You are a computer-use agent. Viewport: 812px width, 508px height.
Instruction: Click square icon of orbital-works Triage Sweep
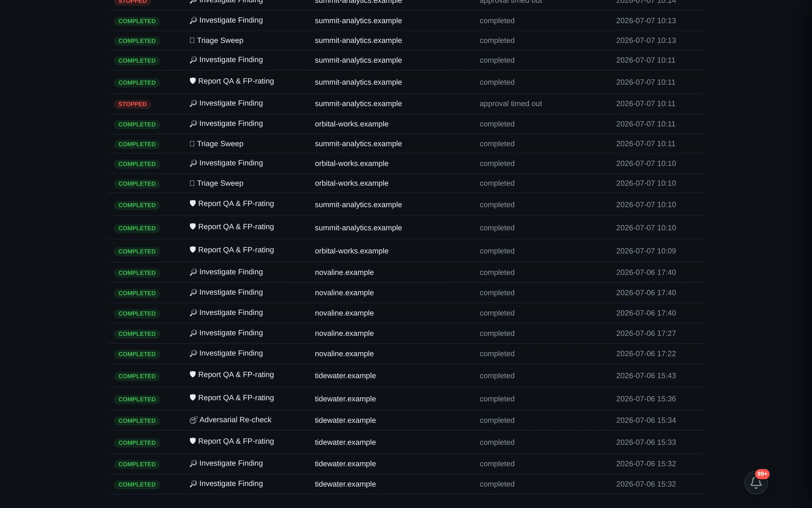[192, 183]
